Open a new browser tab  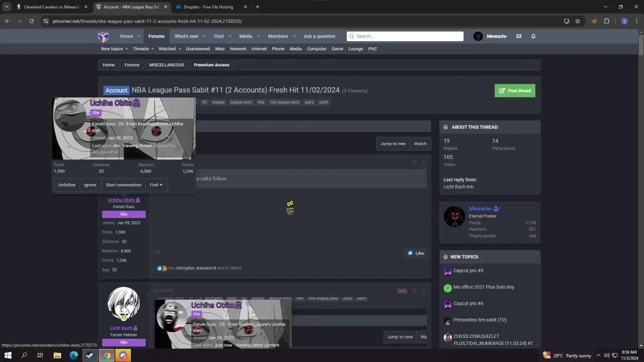pyautogui.click(x=257, y=7)
